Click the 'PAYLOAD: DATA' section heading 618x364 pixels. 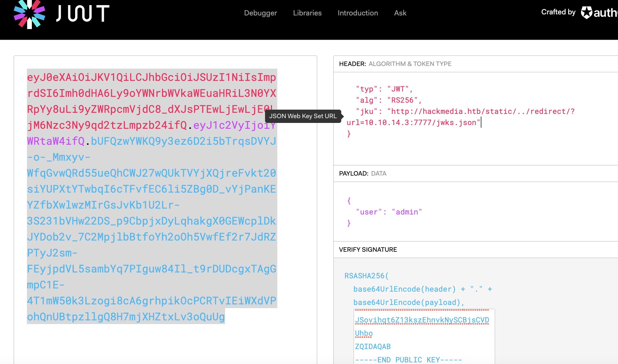tap(363, 173)
